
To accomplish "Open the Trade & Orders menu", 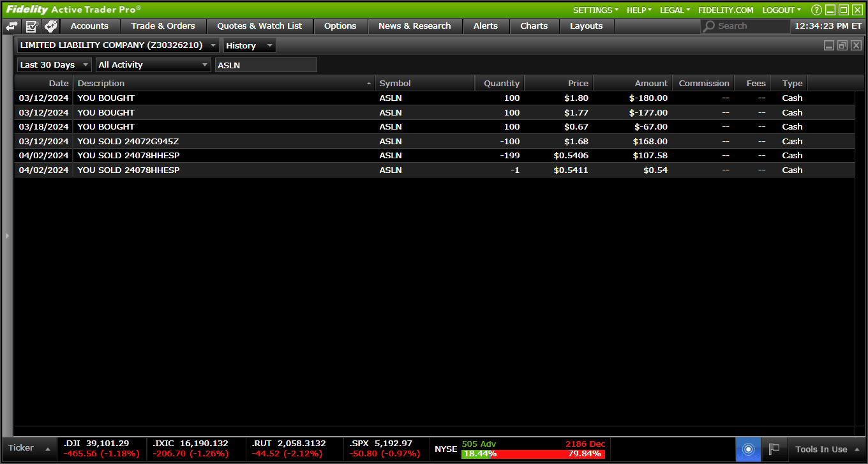I will [x=163, y=26].
